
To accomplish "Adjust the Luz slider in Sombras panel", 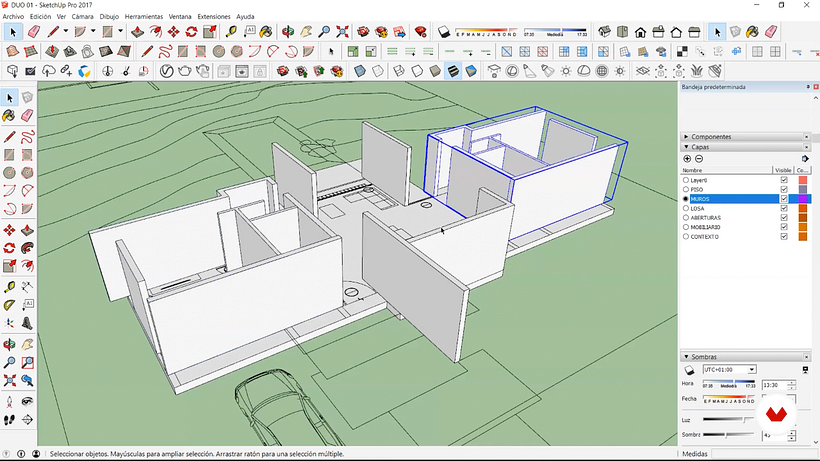I will point(728,419).
